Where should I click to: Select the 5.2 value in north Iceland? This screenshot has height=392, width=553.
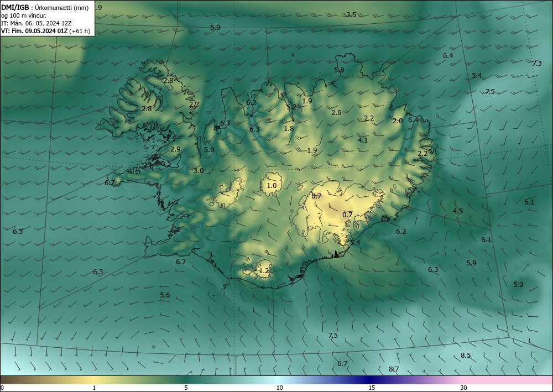point(291,107)
